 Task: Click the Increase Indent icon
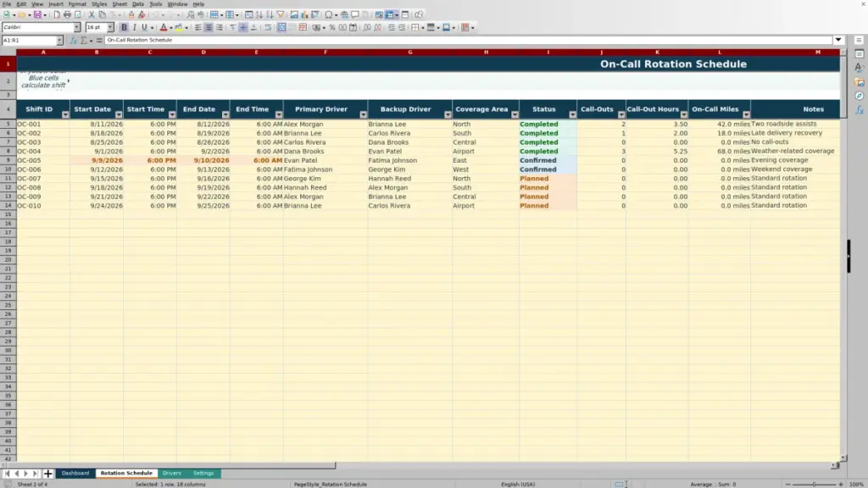pyautogui.click(x=392, y=28)
